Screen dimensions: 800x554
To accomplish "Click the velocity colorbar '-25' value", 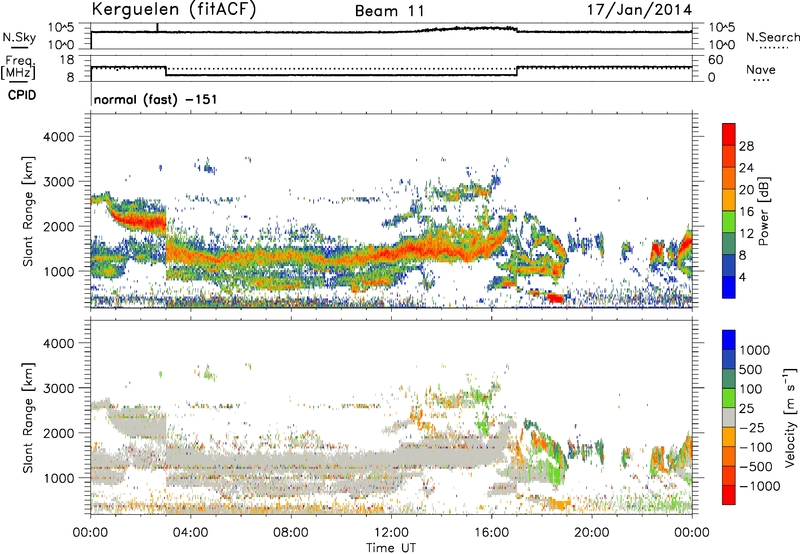I will click(752, 427).
